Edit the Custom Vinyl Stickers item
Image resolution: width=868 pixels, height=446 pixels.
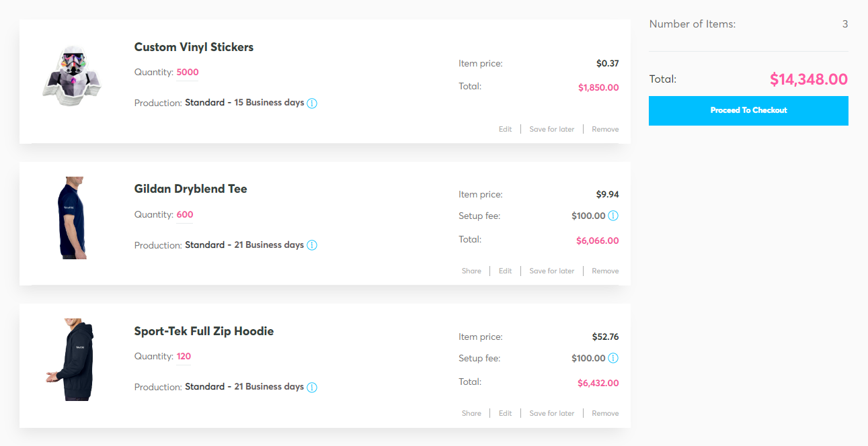pos(505,129)
